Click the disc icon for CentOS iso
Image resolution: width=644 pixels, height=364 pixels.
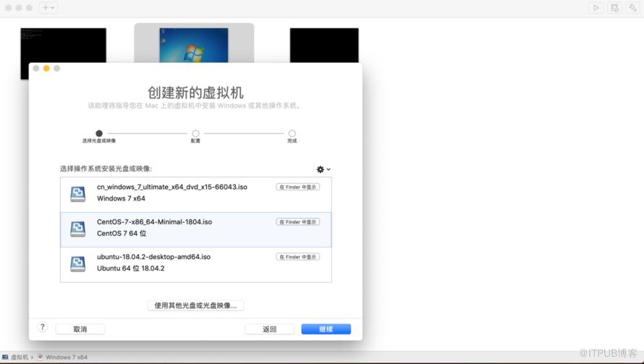pos(77,229)
